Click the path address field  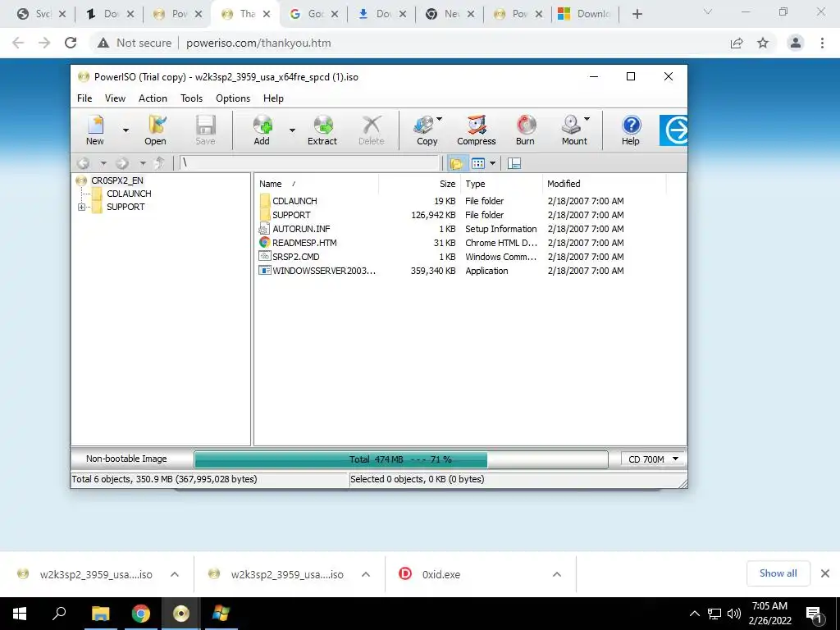point(309,163)
